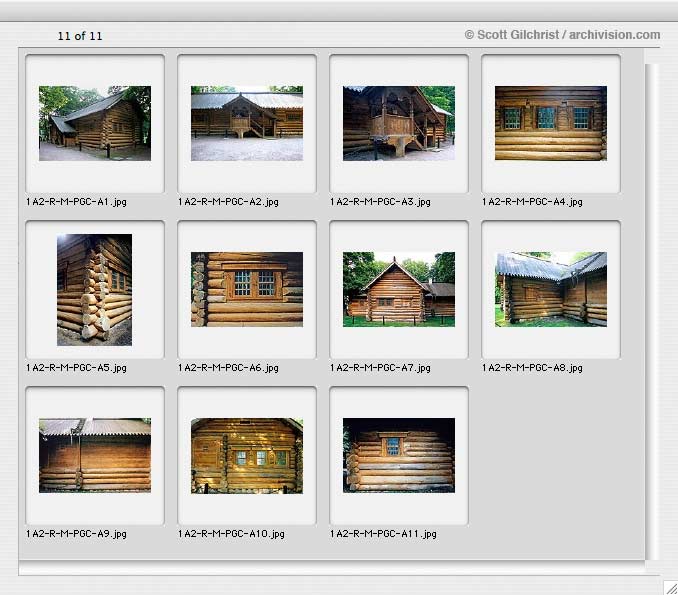678x595 pixels.
Task: Open thumbnail 1A2-R-M-PGC-A8.jpg inner corner
Action: pos(551,289)
